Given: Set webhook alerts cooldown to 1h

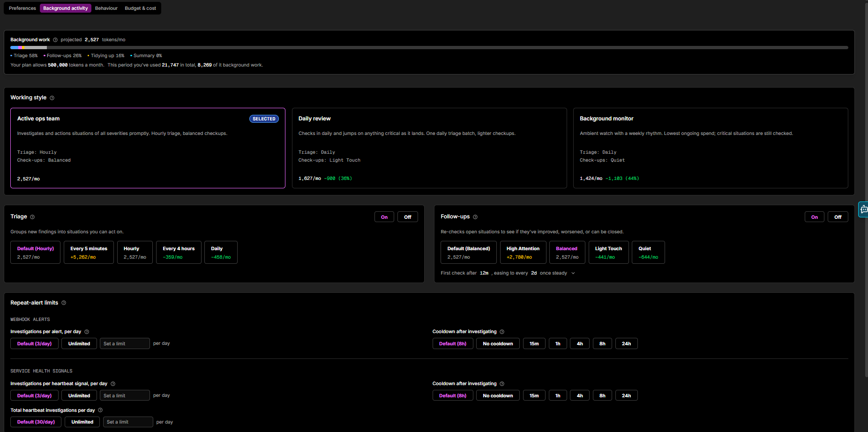Looking at the screenshot, I should click(x=558, y=344).
